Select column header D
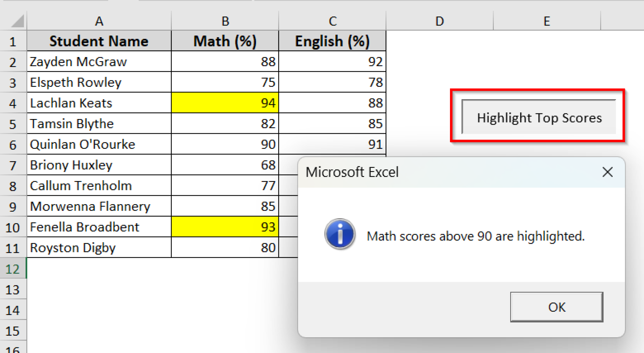This screenshot has width=644, height=353. [439, 21]
